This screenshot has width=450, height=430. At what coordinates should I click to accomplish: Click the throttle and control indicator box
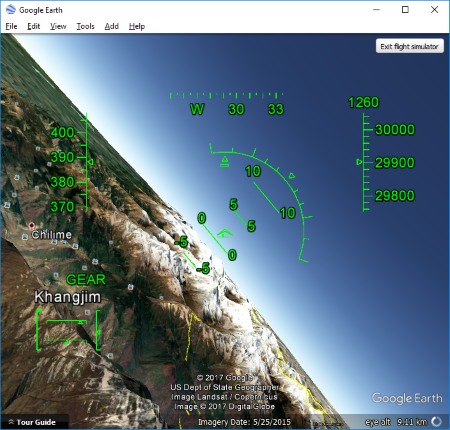[x=68, y=330]
